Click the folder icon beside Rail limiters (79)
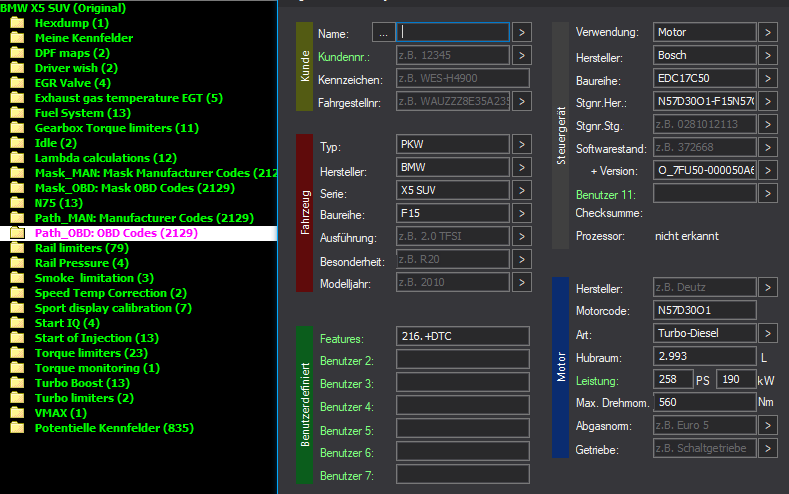Viewport: 789px width, 494px height. (x=18, y=248)
